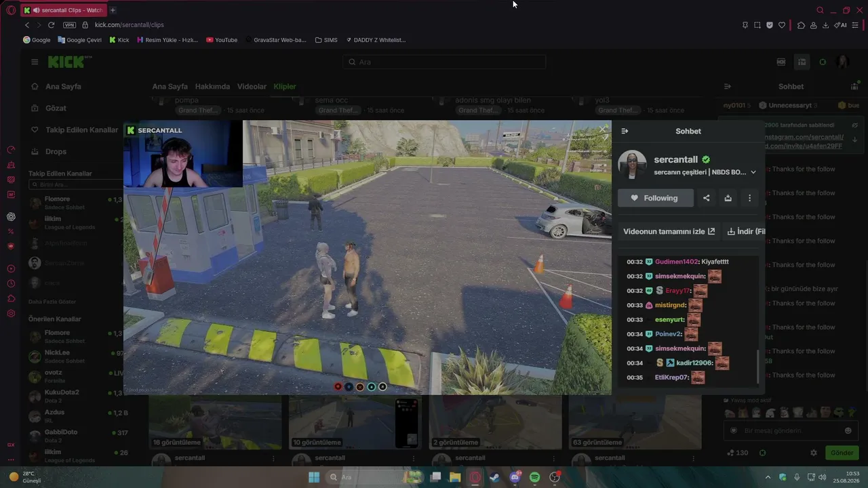Click the Gönder send button

point(842,453)
